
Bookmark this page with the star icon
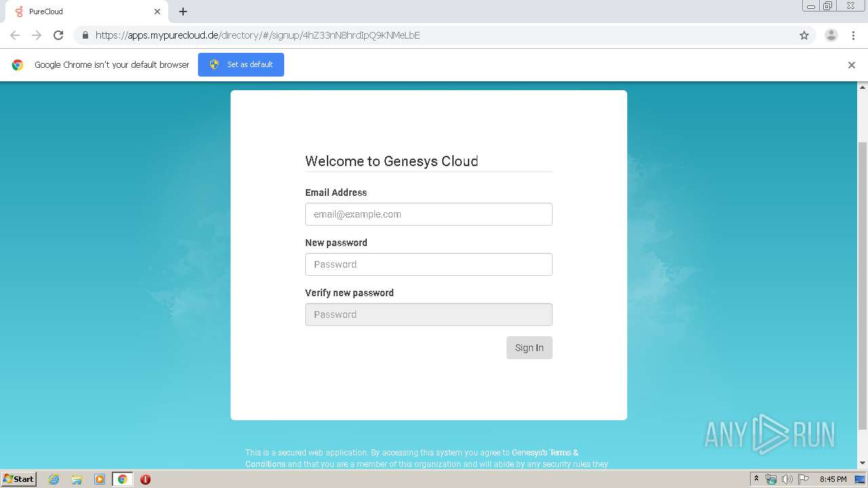pyautogui.click(x=804, y=35)
